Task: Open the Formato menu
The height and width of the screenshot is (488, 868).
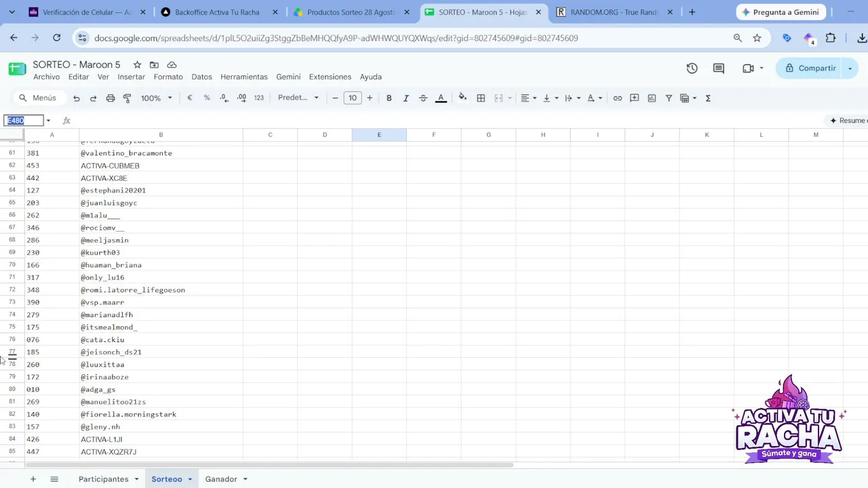Action: pos(168,77)
